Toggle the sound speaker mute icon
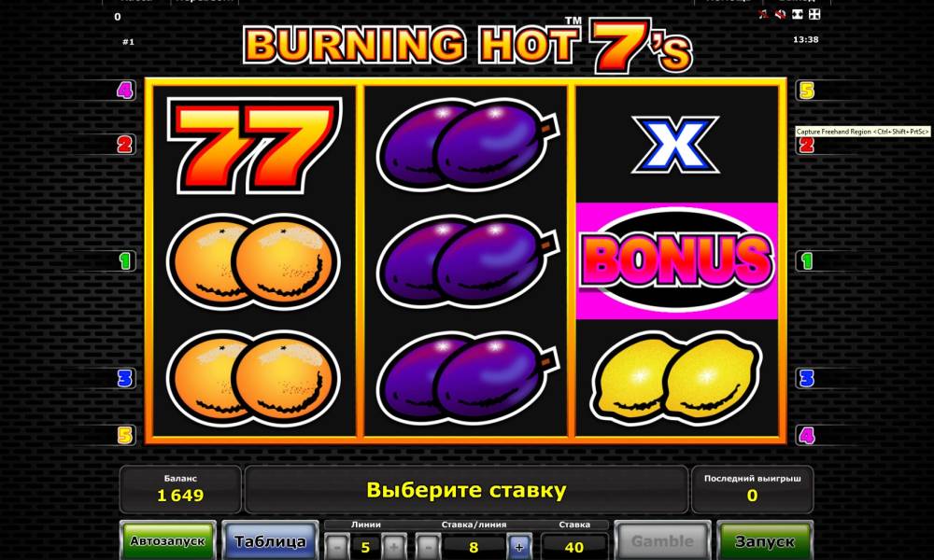The height and width of the screenshot is (560, 934). [780, 14]
